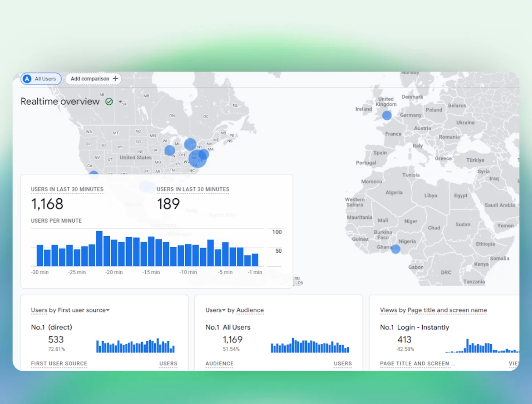
Task: Click the United Kingdom map bubble
Action: [387, 115]
